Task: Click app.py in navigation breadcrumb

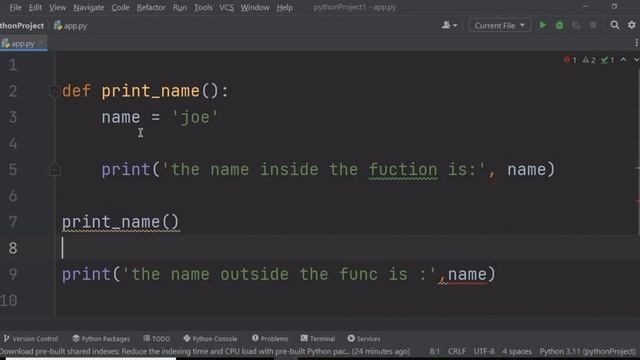Action: 71,26
